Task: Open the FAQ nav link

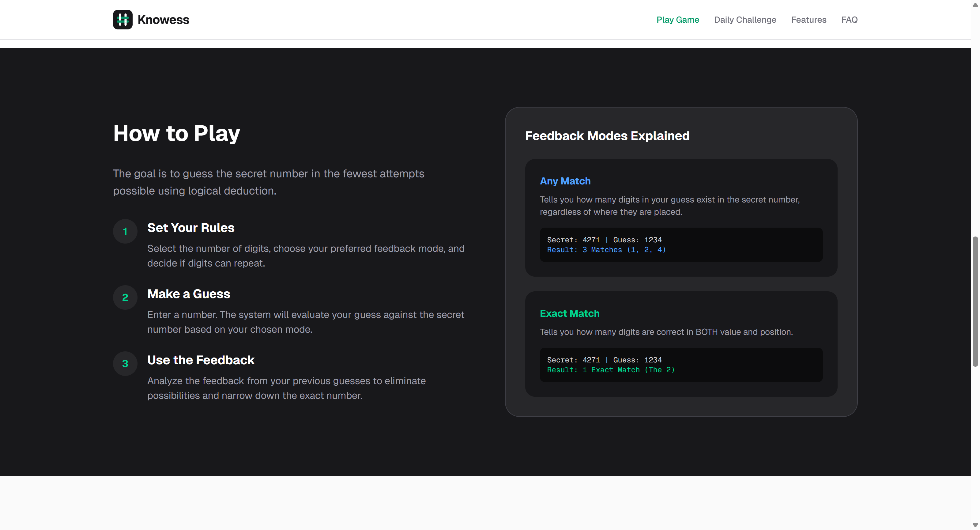Action: (849, 20)
